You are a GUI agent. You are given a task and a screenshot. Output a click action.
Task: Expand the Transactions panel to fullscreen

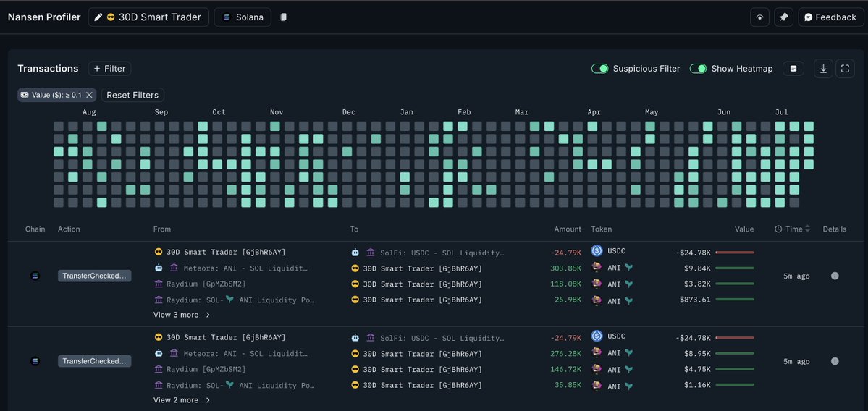[845, 69]
